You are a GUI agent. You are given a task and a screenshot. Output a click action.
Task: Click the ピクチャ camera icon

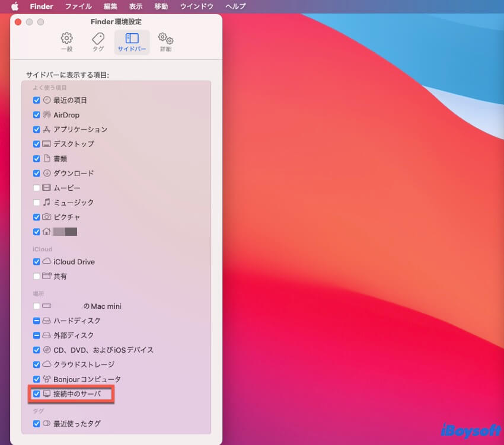47,217
